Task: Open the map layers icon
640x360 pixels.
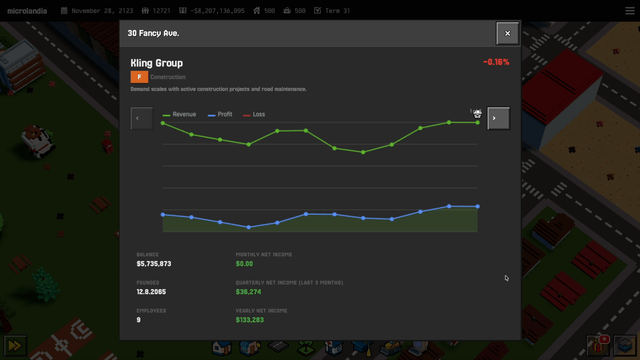Action: [625, 346]
